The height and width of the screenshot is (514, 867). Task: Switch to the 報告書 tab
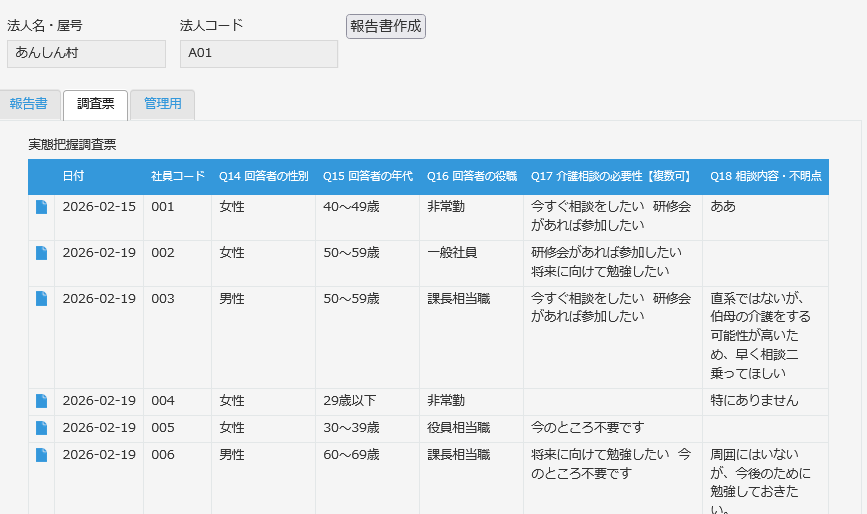(x=28, y=104)
